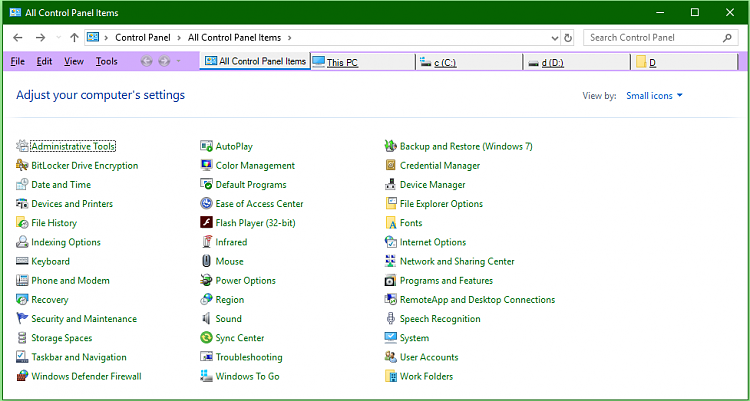Open the Tools menu

tap(107, 61)
